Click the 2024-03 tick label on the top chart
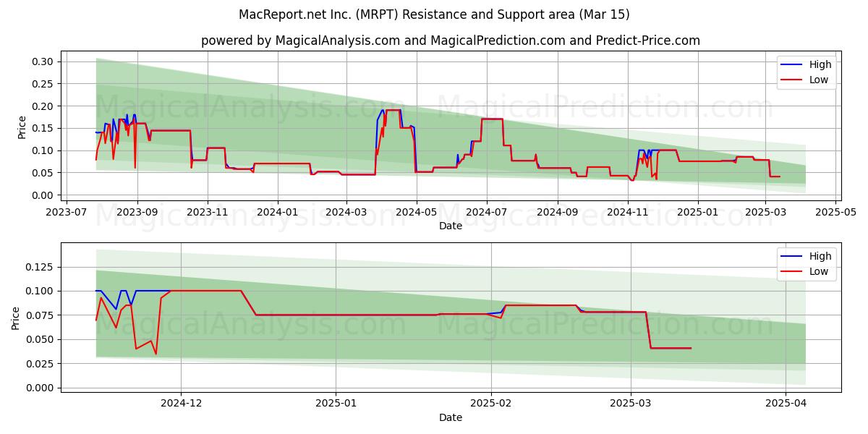This screenshot has width=868, height=434. tap(346, 212)
